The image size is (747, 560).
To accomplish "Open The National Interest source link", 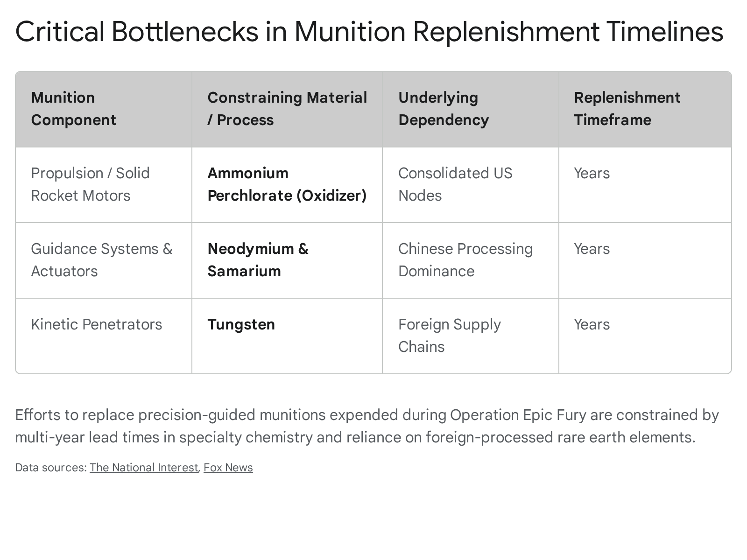I will click(144, 468).
